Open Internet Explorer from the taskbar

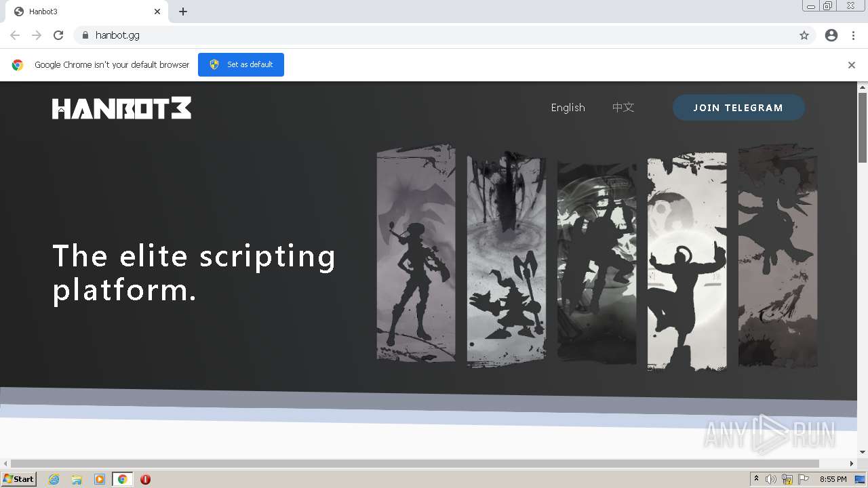[x=54, y=479]
